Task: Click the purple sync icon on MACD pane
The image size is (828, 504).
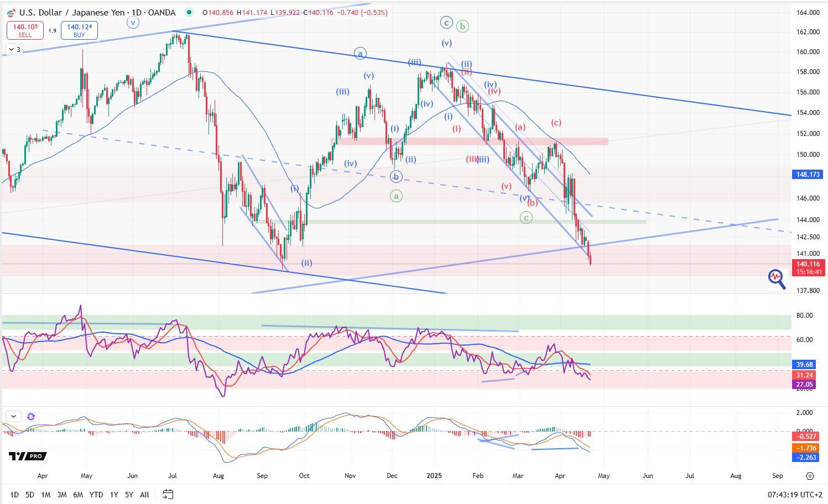Action: click(x=31, y=417)
